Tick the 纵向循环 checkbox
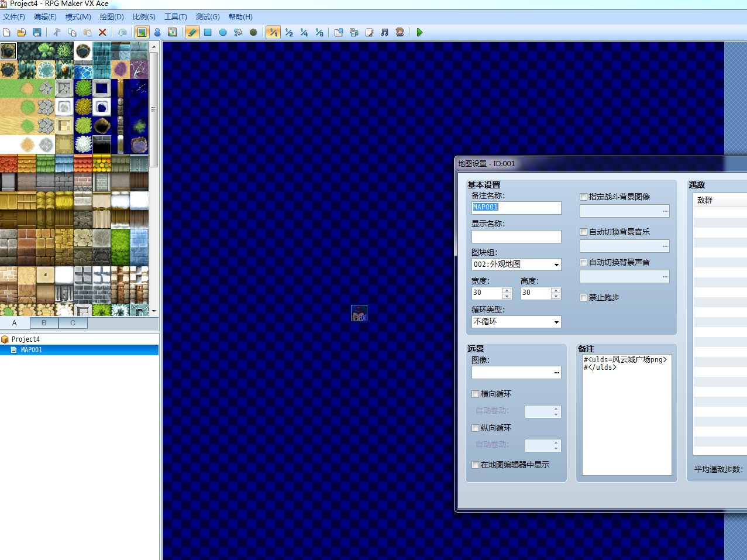 [475, 428]
